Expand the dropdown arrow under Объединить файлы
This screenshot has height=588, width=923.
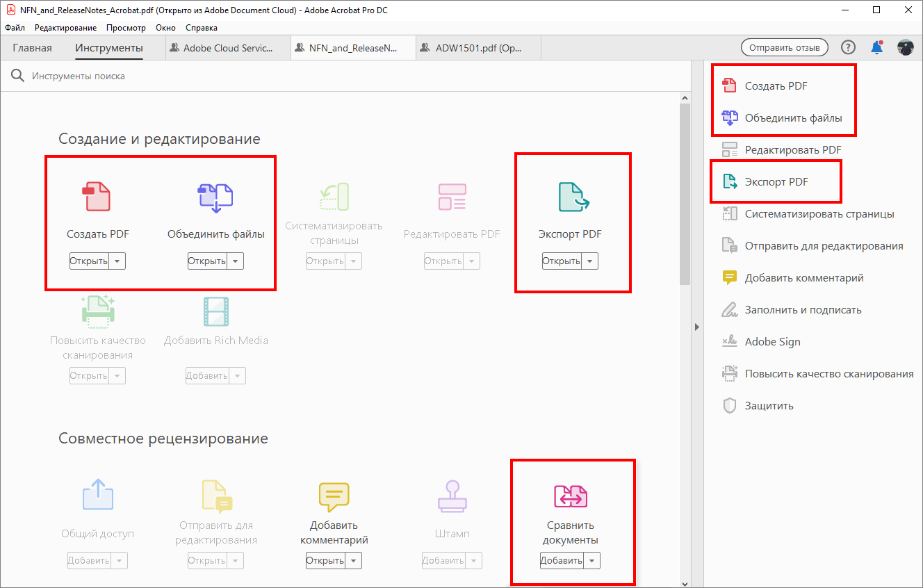pyautogui.click(x=236, y=261)
